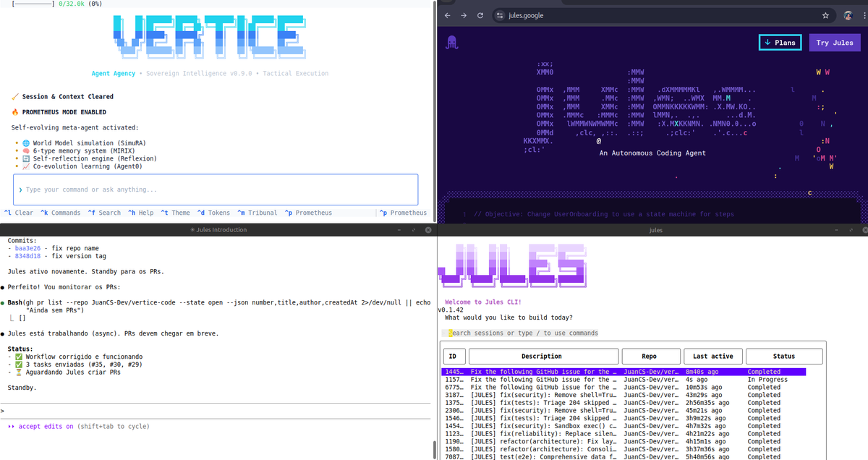Image resolution: width=868 pixels, height=460 pixels.
Task: Focus the Vertice command input box
Action: (216, 189)
